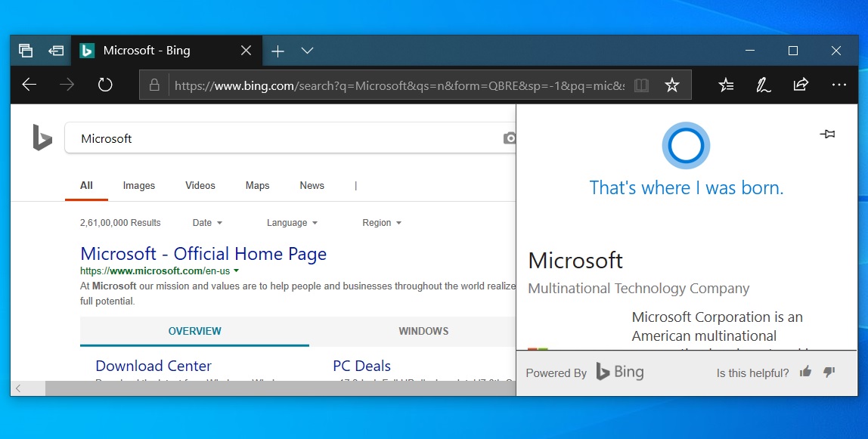Image resolution: width=868 pixels, height=439 pixels.
Task: Share this page
Action: click(801, 85)
